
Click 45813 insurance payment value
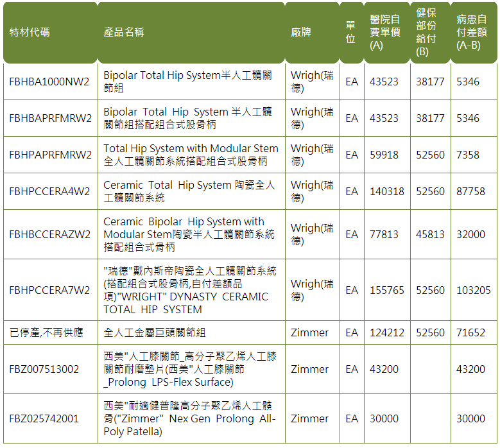(430, 234)
